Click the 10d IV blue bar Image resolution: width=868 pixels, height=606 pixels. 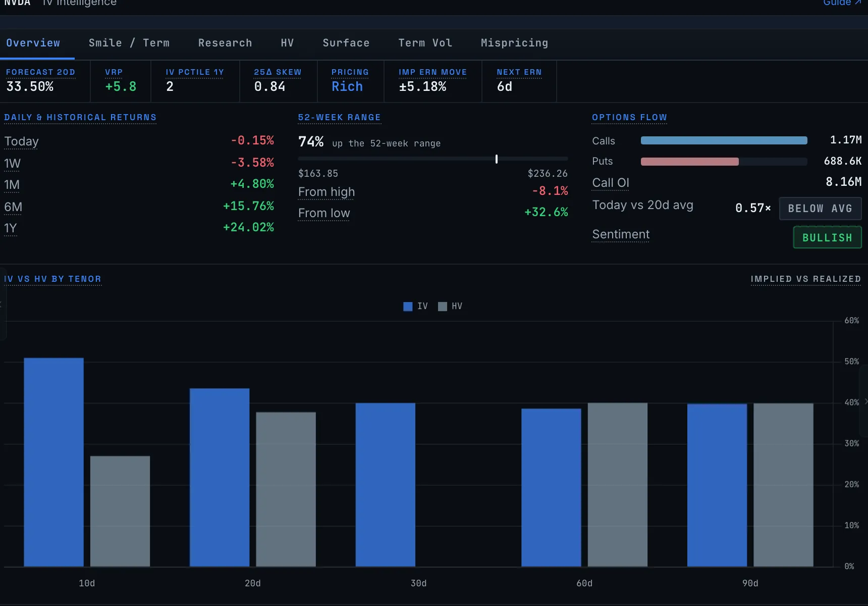[x=53, y=462]
